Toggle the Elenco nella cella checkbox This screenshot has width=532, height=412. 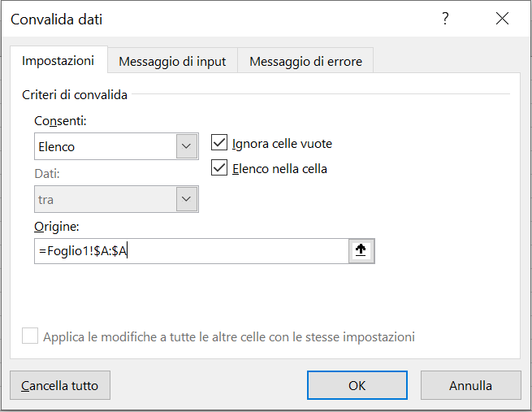[219, 167]
